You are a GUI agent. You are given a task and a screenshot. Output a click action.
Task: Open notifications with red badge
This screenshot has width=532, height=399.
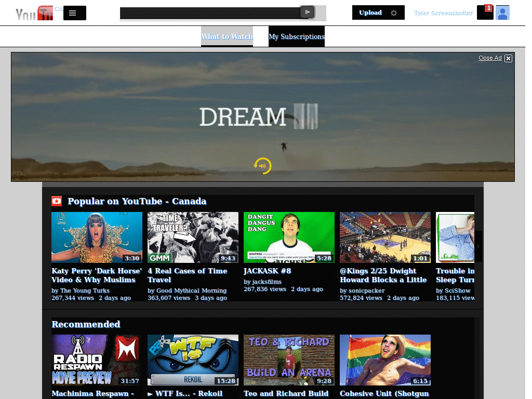coord(485,12)
